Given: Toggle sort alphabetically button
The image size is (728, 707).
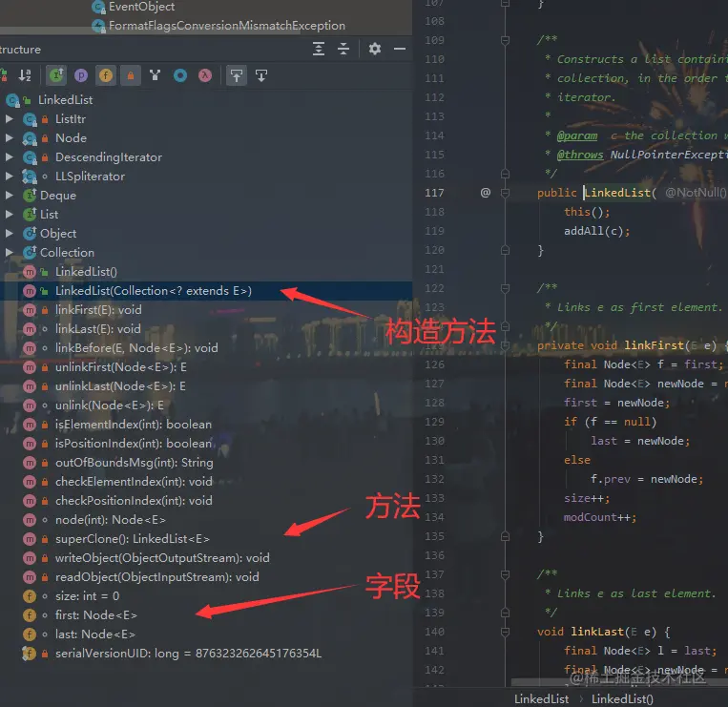Looking at the screenshot, I should click(25, 75).
